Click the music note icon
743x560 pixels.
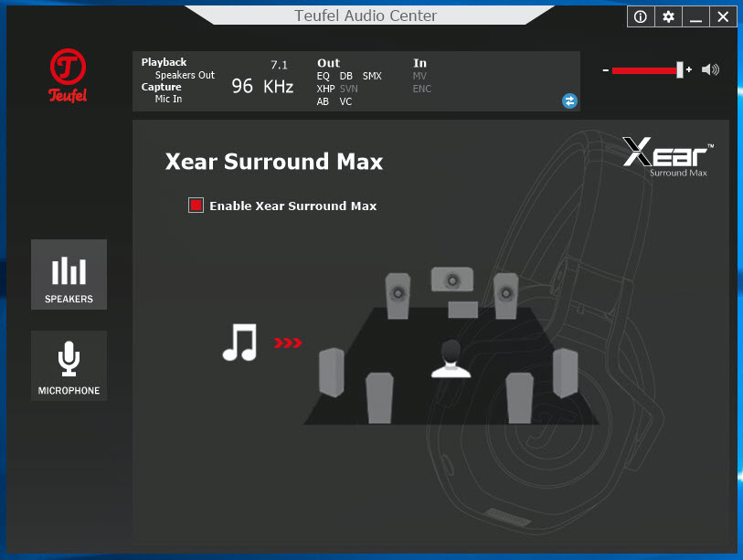[239, 342]
